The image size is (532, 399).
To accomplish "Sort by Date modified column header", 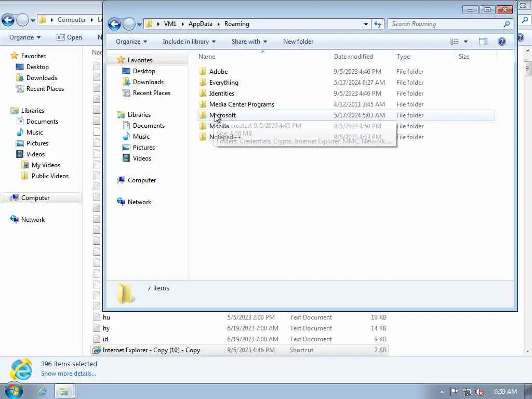I will pos(353,57).
